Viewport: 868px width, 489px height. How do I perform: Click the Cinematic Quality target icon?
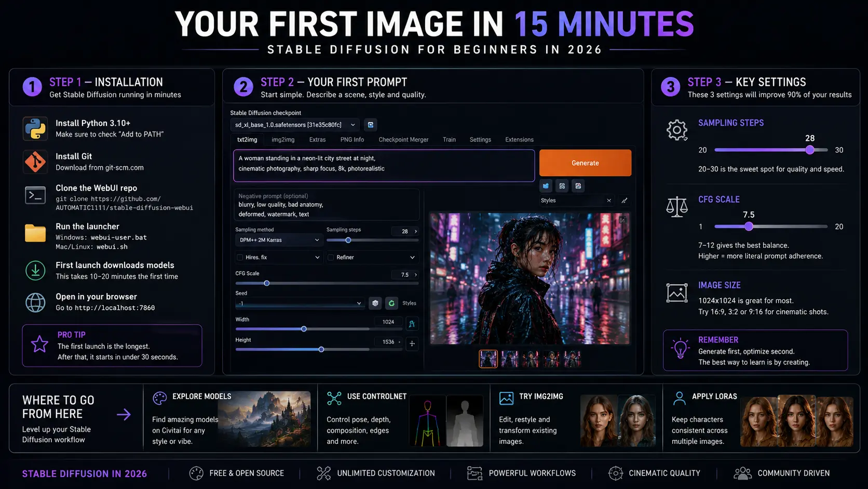[x=616, y=473]
